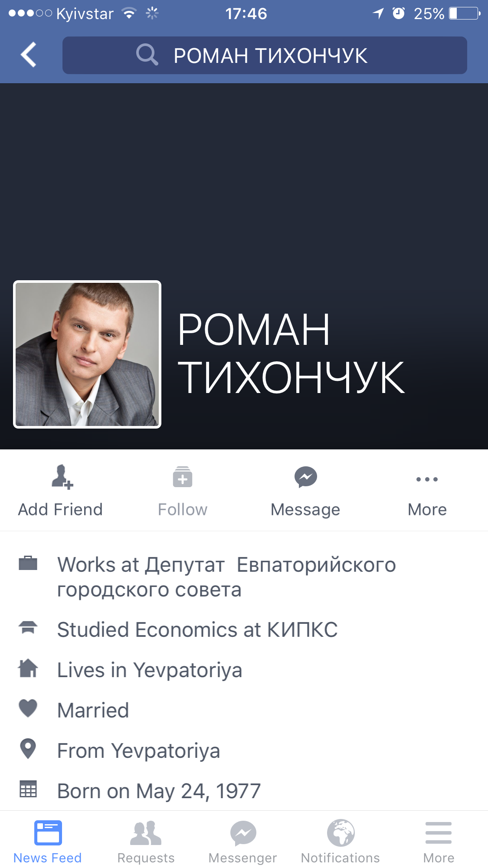
Task: Tap the Add Friend person icon
Action: click(62, 477)
